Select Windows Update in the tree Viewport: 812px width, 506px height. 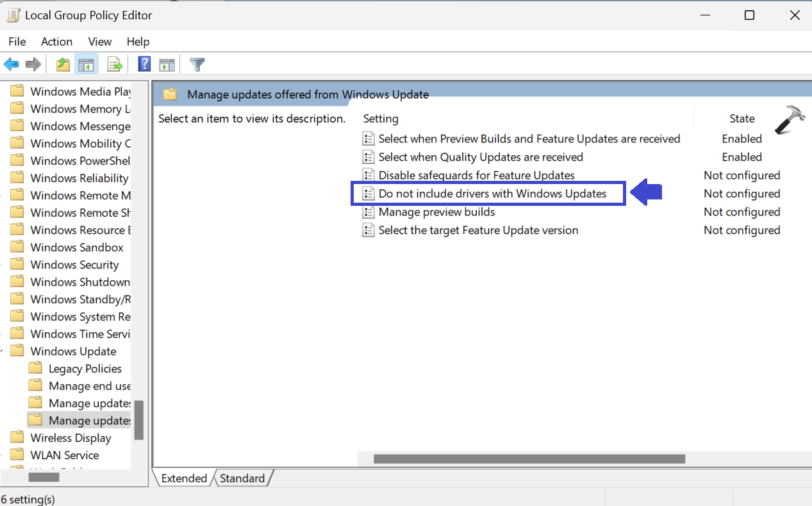pos(73,351)
